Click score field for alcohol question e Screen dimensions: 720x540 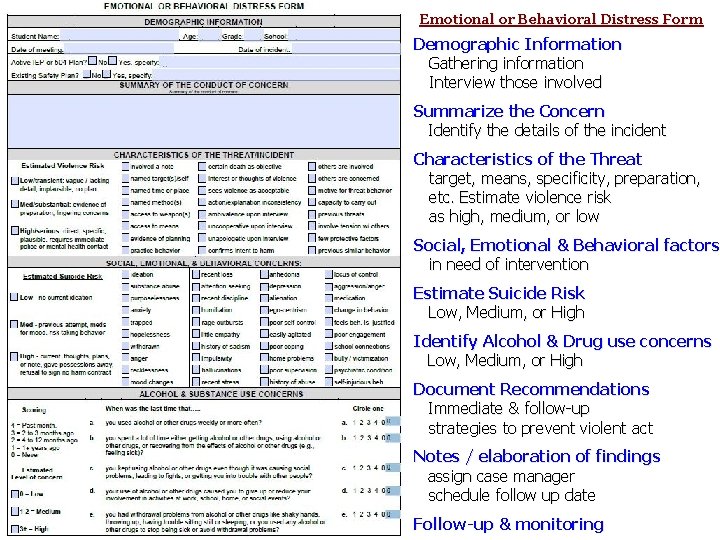(x=393, y=514)
